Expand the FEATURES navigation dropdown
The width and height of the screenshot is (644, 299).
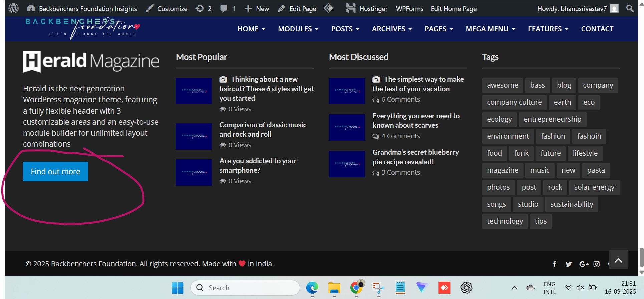548,29
